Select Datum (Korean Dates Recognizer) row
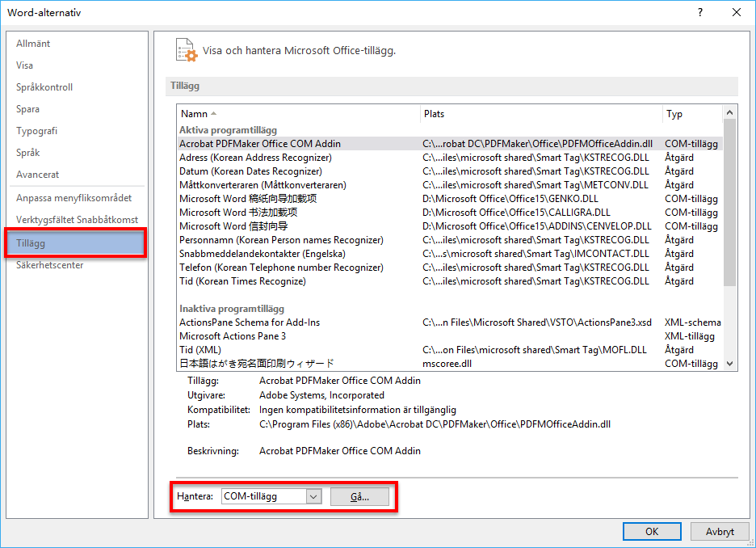This screenshot has height=548, width=756. point(450,171)
